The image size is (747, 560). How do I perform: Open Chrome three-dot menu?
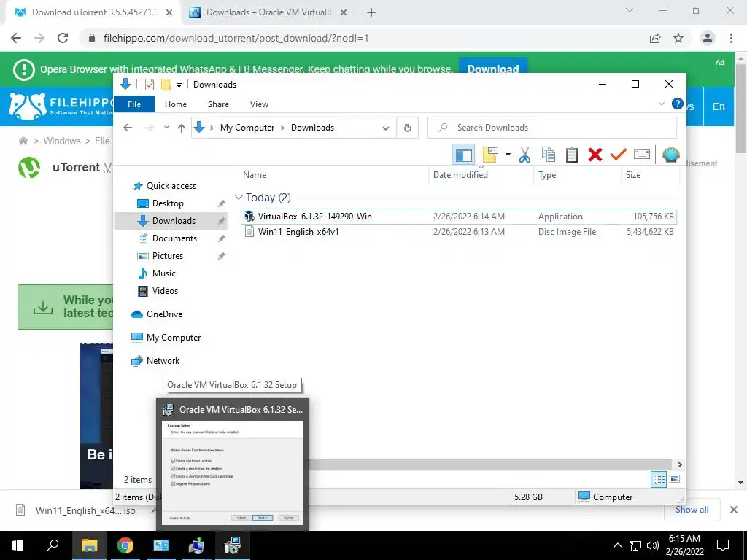[731, 38]
